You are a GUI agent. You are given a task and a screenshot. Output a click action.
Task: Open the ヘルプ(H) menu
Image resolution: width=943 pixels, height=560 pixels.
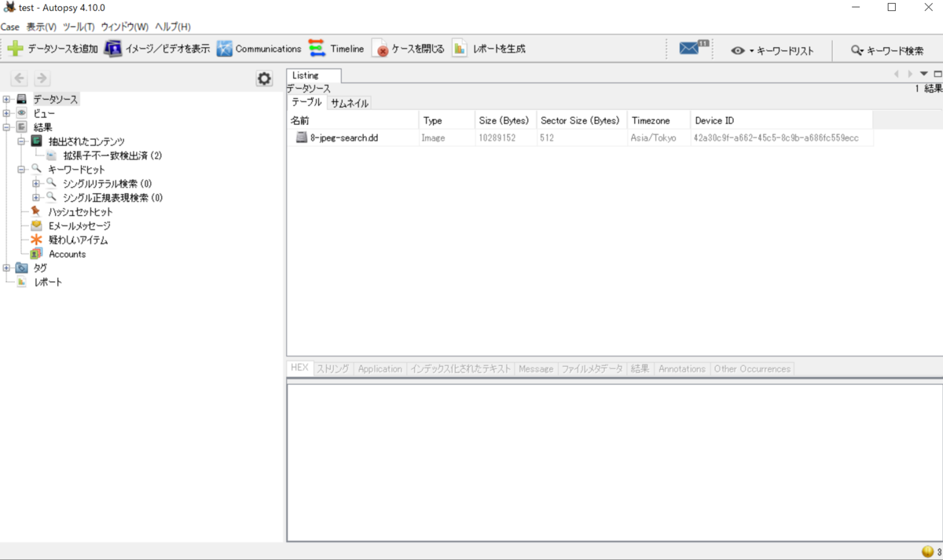click(x=173, y=27)
